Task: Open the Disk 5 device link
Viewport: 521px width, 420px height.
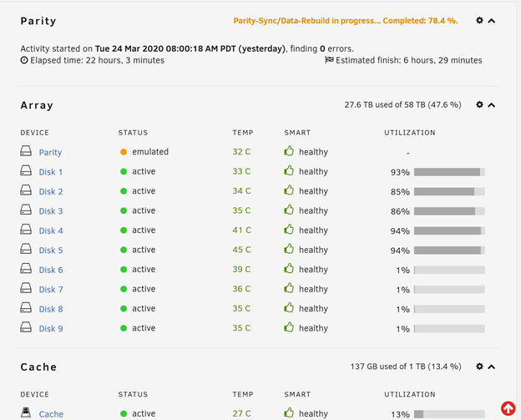Action: (51, 250)
